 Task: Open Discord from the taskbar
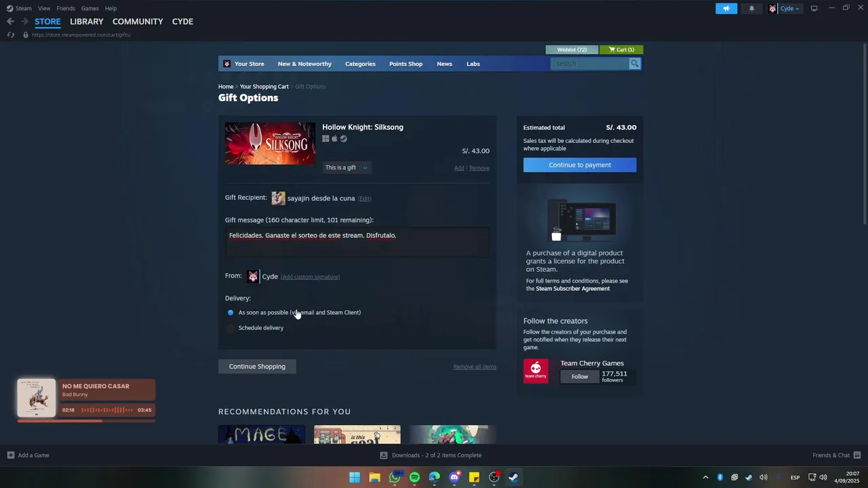click(x=454, y=477)
